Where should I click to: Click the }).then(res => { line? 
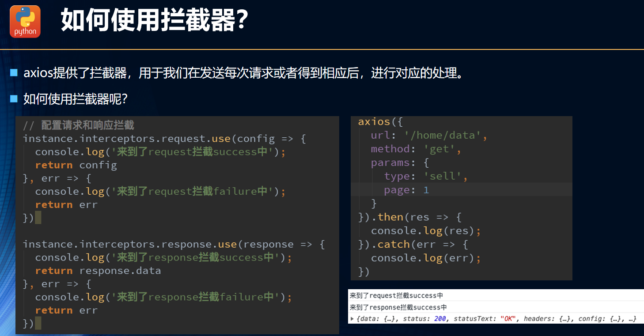[409, 217]
